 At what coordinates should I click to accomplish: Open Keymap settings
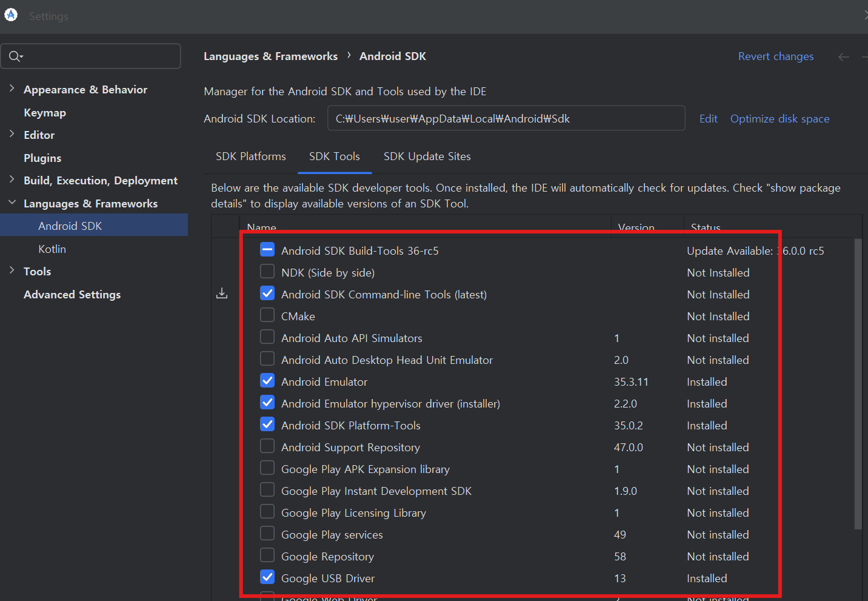pyautogui.click(x=45, y=113)
